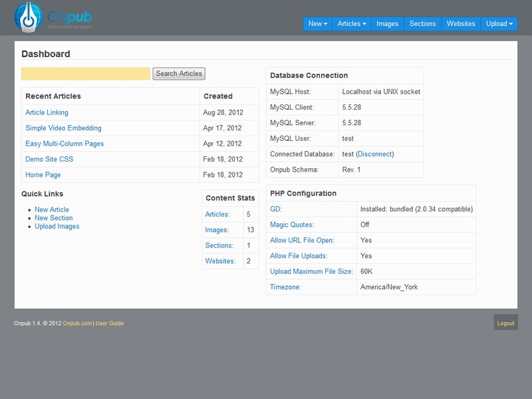532x399 pixels.
Task: Click the Search Articles button
Action: point(179,74)
